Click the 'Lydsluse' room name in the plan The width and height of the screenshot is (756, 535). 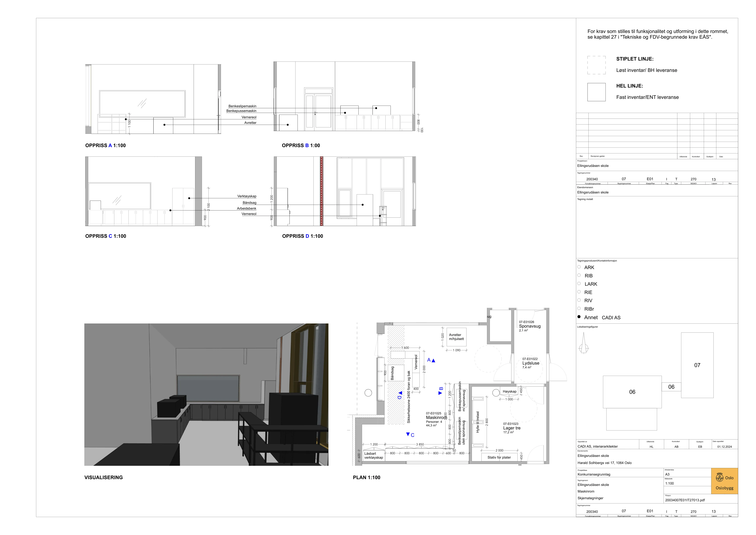coord(531,363)
